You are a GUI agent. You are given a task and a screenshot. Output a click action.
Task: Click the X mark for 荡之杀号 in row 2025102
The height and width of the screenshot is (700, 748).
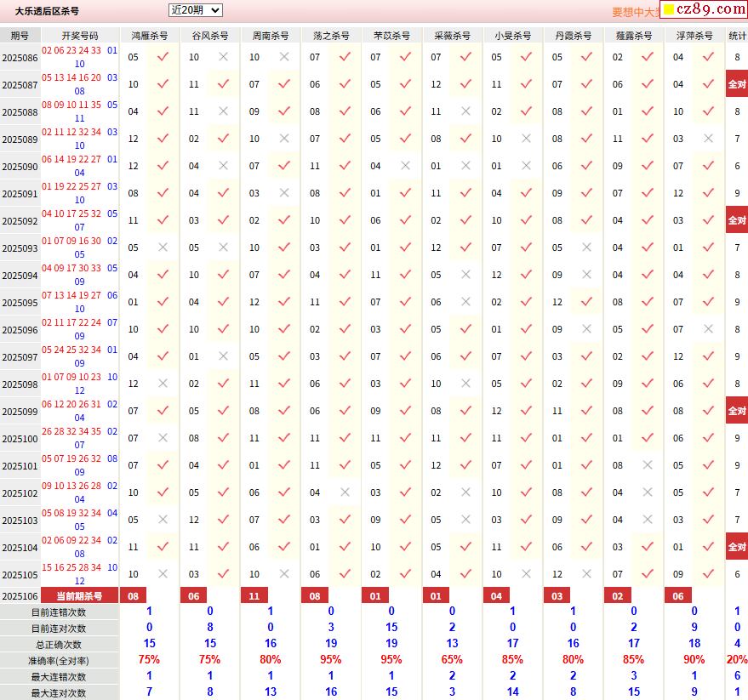coord(345,492)
